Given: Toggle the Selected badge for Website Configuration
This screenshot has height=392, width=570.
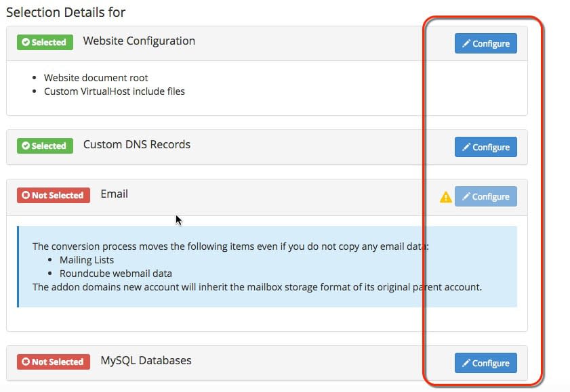Looking at the screenshot, I should (45, 42).
